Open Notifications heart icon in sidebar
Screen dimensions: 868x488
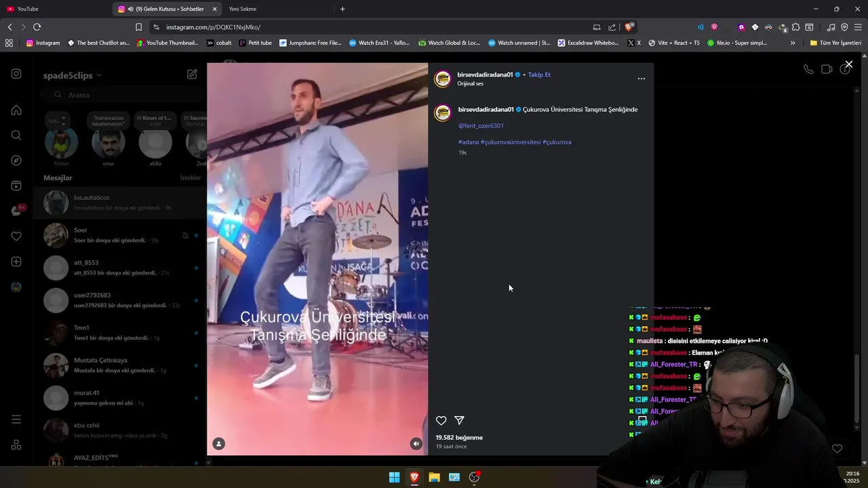tap(16, 237)
